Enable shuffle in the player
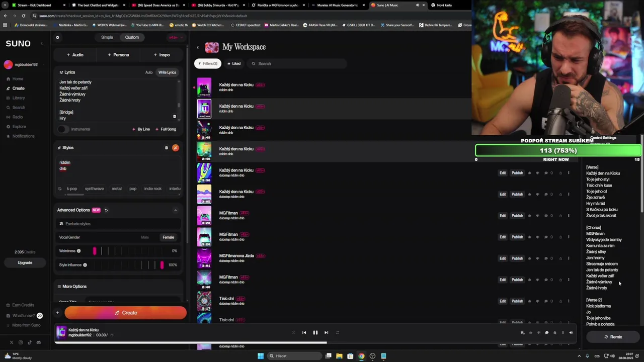 pyautogui.click(x=293, y=333)
